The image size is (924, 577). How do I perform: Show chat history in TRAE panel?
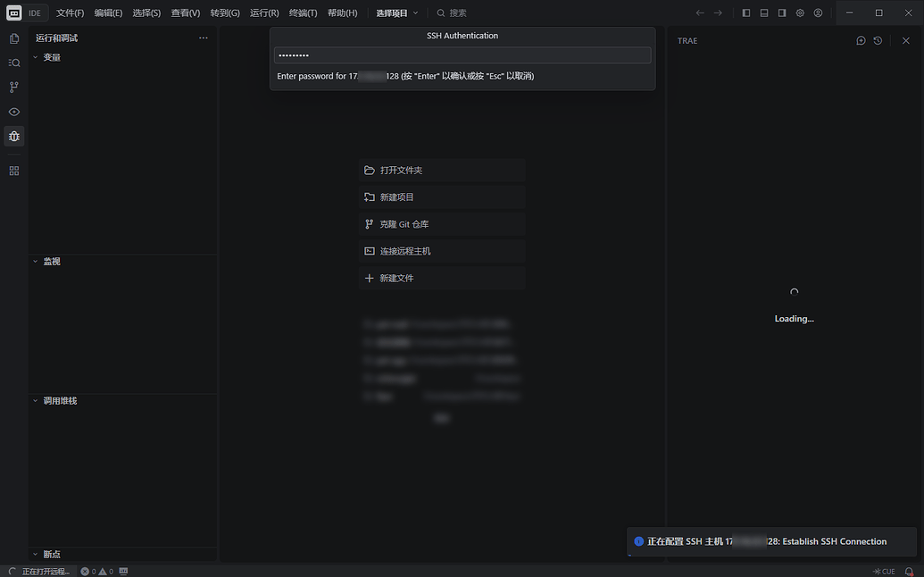(x=878, y=41)
